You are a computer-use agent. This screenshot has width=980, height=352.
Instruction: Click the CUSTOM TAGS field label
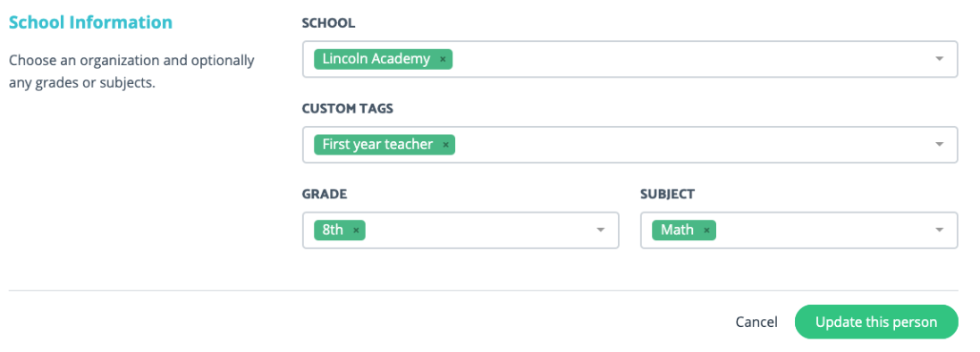pos(348,109)
